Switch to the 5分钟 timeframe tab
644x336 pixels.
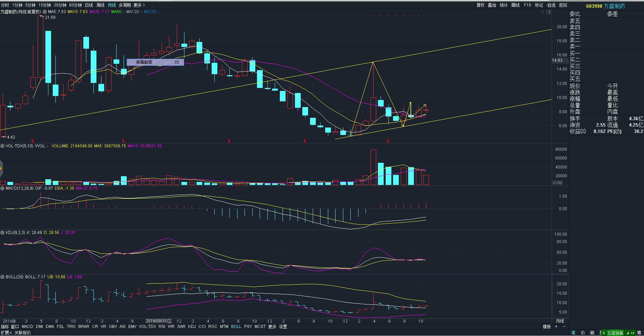(30, 5)
